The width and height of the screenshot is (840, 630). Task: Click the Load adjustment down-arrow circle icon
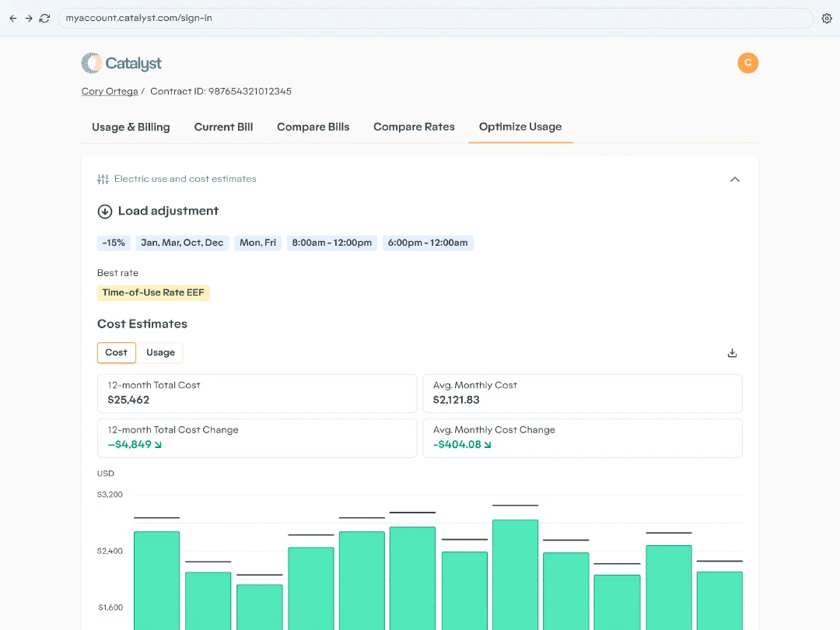pos(105,212)
